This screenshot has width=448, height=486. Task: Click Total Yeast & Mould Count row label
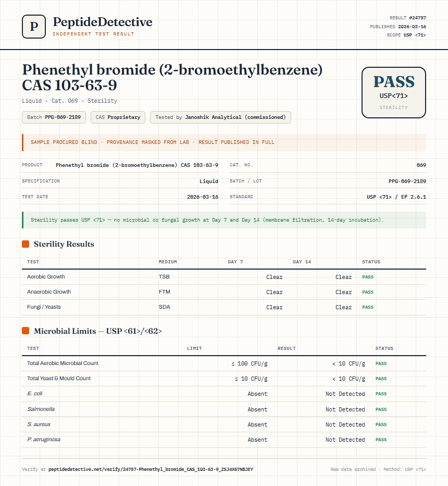(59, 379)
